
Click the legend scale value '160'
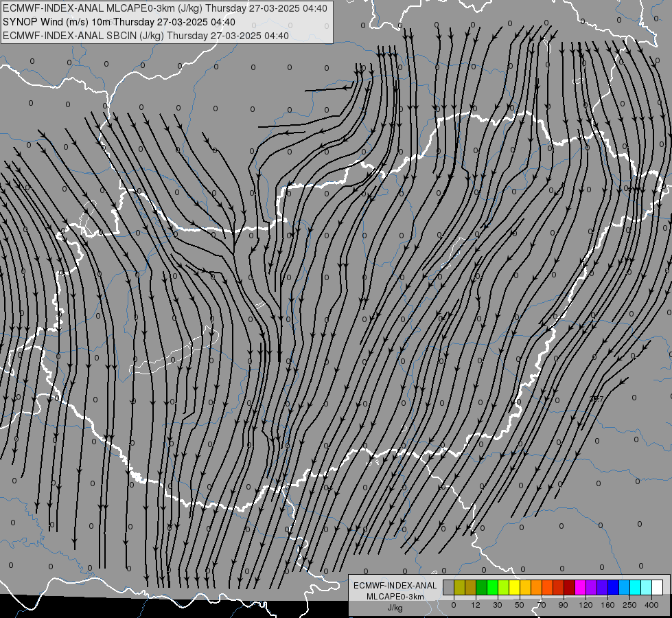[607, 605]
